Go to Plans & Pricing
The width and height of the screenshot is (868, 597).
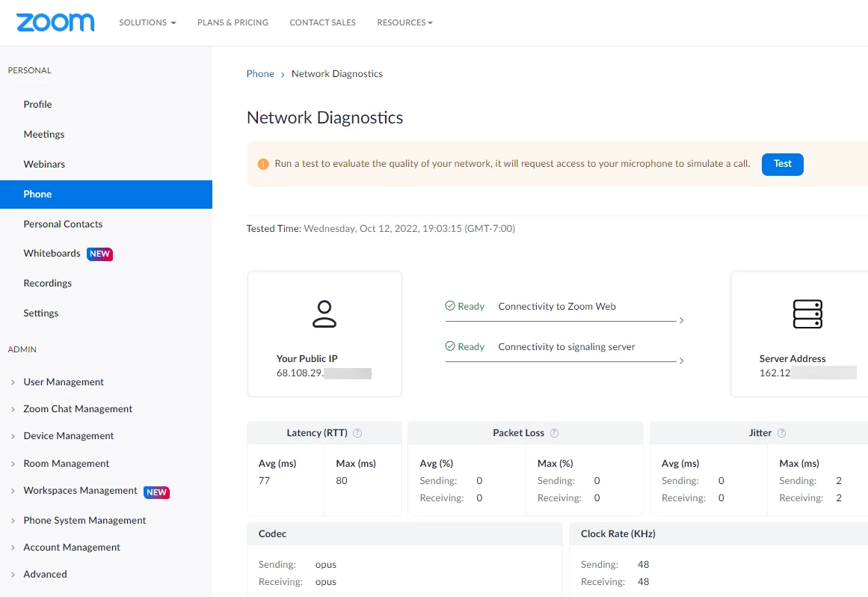[x=233, y=22]
